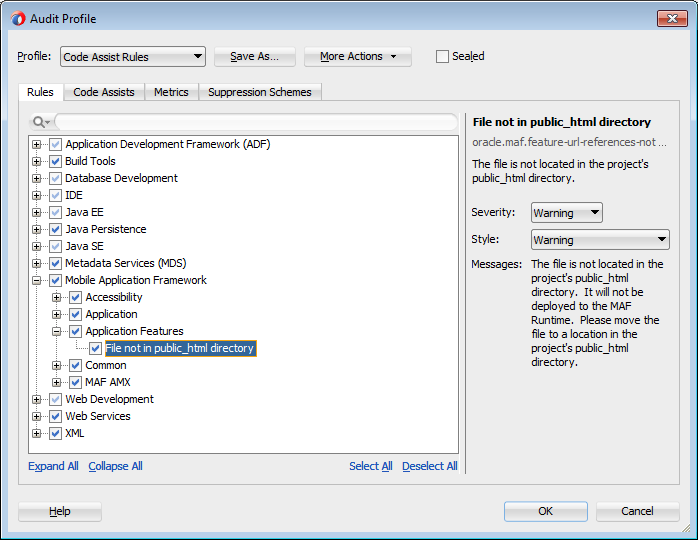This screenshot has width=698, height=540.
Task: Open the Metrics tab
Action: [171, 92]
